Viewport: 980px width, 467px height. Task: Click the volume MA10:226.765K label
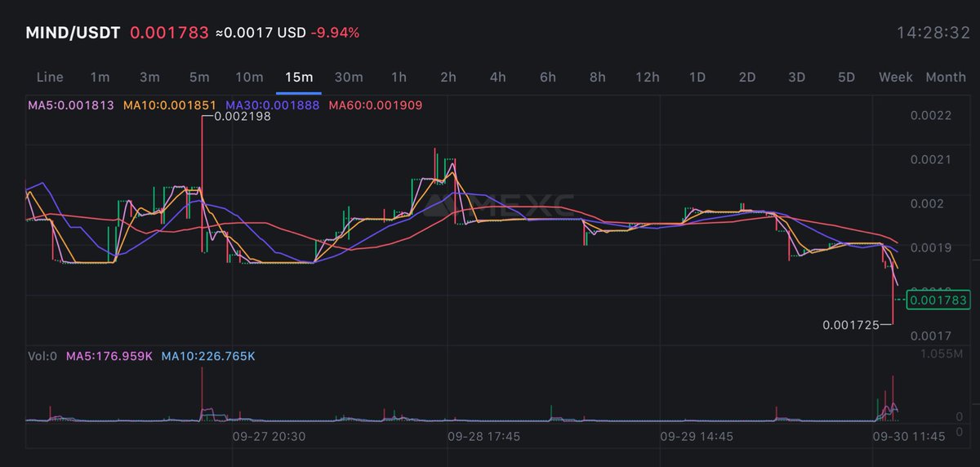(x=208, y=357)
